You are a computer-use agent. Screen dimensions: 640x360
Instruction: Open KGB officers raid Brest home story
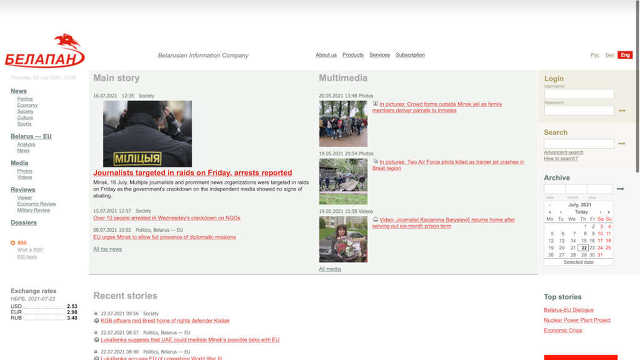pos(165,321)
